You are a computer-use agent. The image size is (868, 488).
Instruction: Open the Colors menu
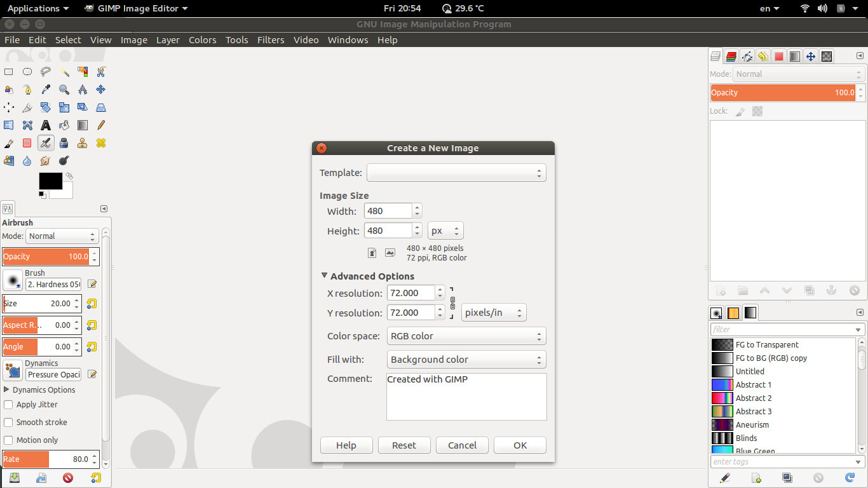[x=203, y=39]
